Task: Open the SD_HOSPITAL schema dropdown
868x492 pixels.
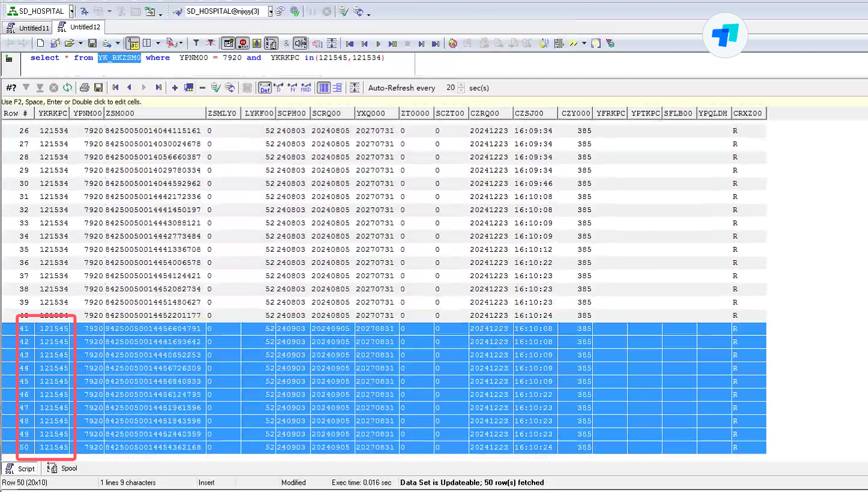Action: [71, 11]
